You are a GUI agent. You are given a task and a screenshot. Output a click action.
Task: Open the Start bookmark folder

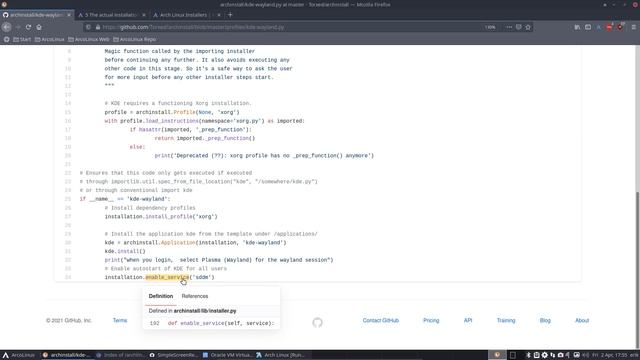(x=22, y=39)
